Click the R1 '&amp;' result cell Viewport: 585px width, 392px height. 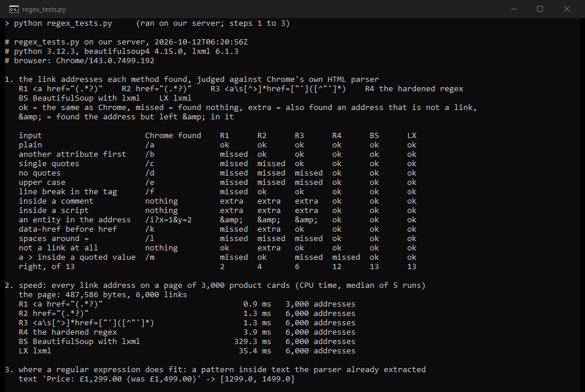[x=231, y=219]
